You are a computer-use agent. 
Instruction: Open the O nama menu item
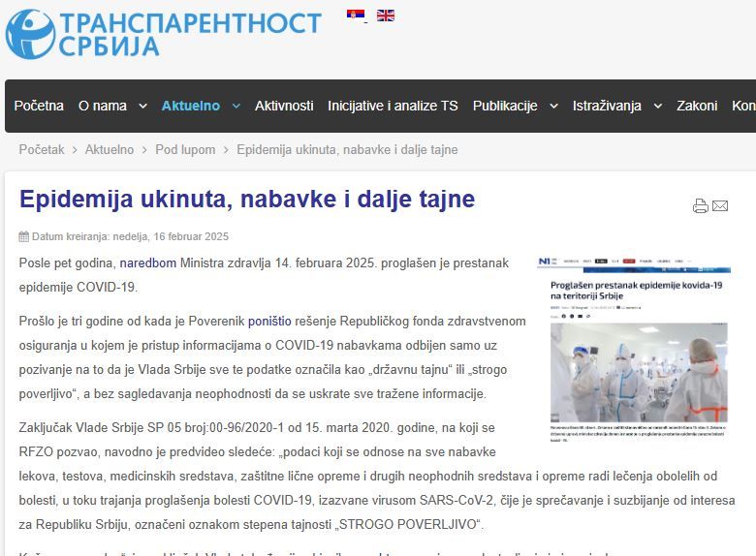coord(102,106)
